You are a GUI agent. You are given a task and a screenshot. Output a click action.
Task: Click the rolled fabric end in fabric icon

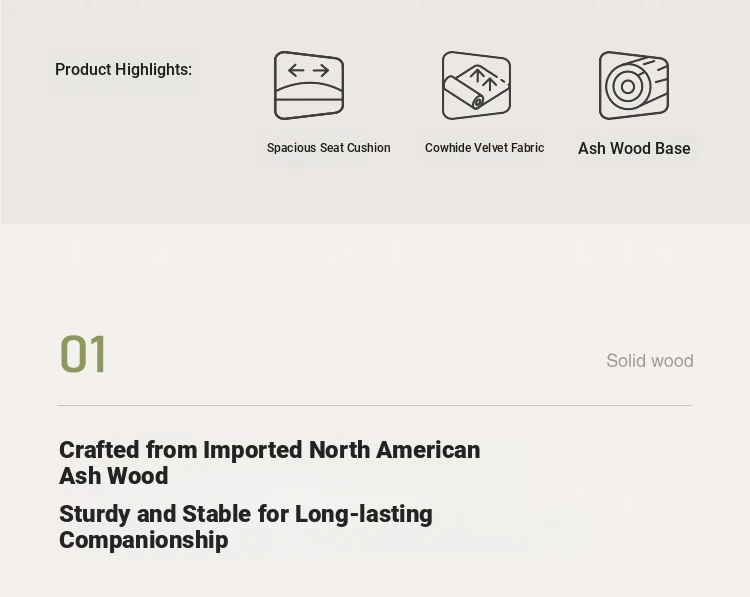coord(477,102)
